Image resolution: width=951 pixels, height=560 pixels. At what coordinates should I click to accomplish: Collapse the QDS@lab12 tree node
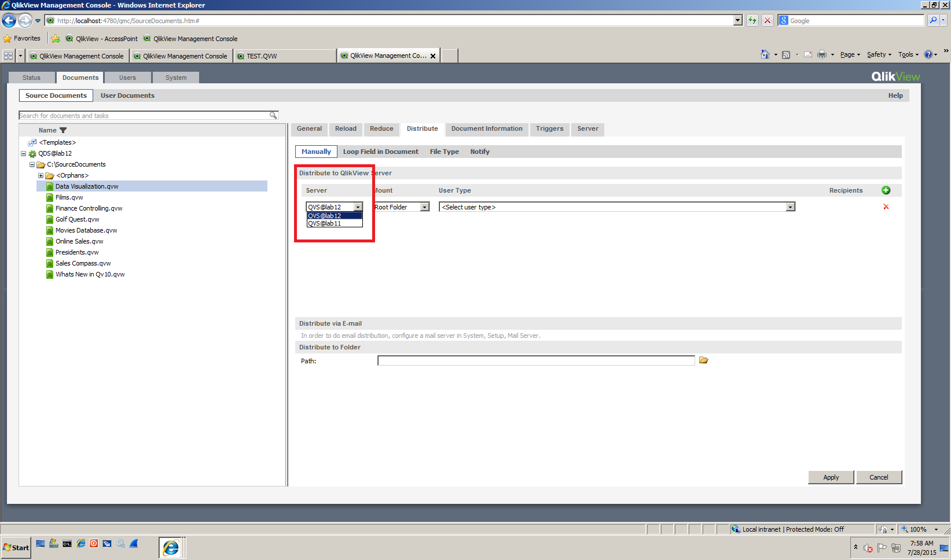click(x=23, y=154)
